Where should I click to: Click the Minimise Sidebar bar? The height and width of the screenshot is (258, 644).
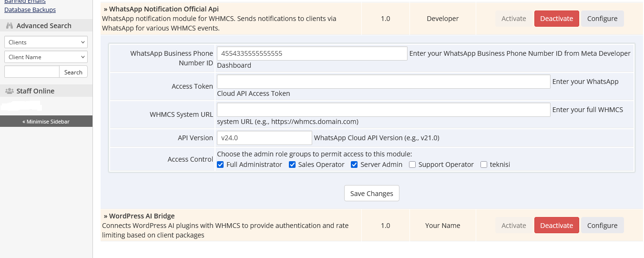(46, 121)
